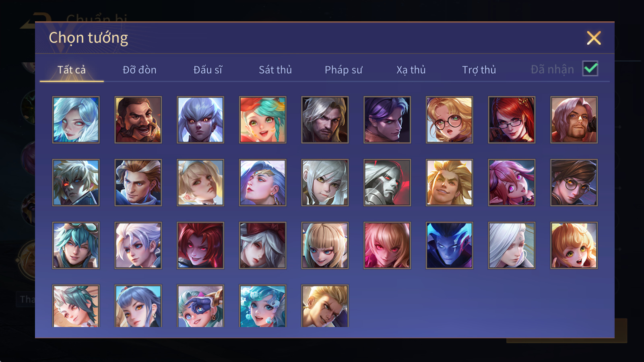Select the girl with eye patch hero
This screenshot has height=362, width=644.
200,306
